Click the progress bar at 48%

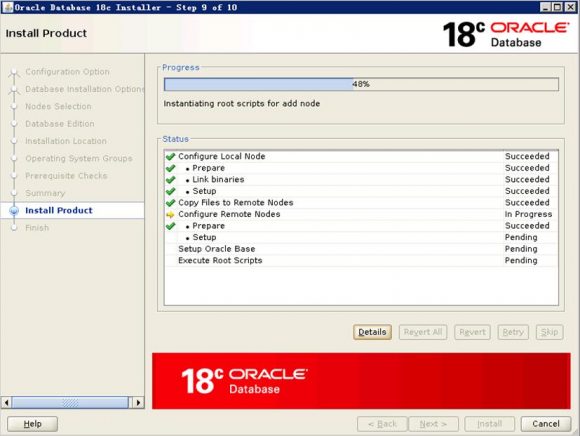361,84
